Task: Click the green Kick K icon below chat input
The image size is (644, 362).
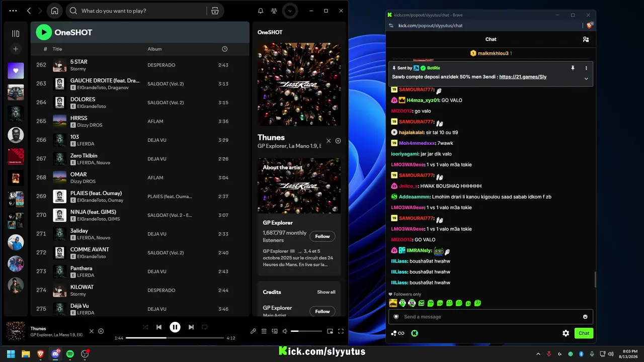Action: (x=415, y=333)
